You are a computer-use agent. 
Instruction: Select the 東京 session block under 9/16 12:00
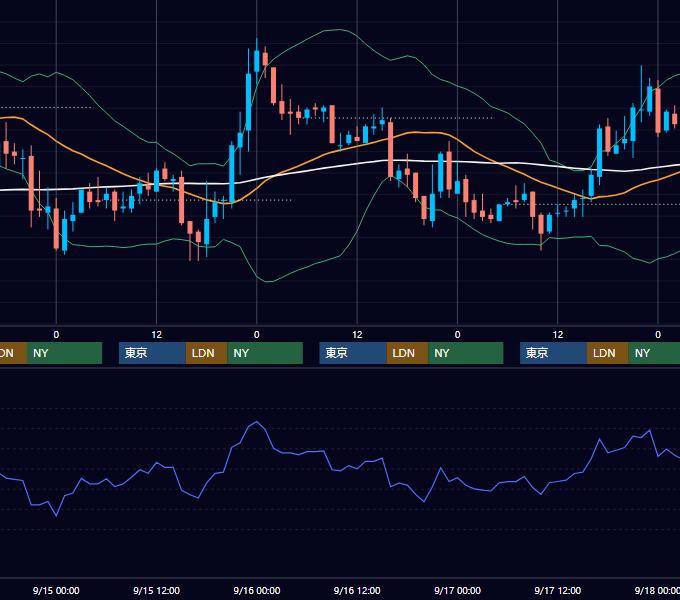pos(353,353)
